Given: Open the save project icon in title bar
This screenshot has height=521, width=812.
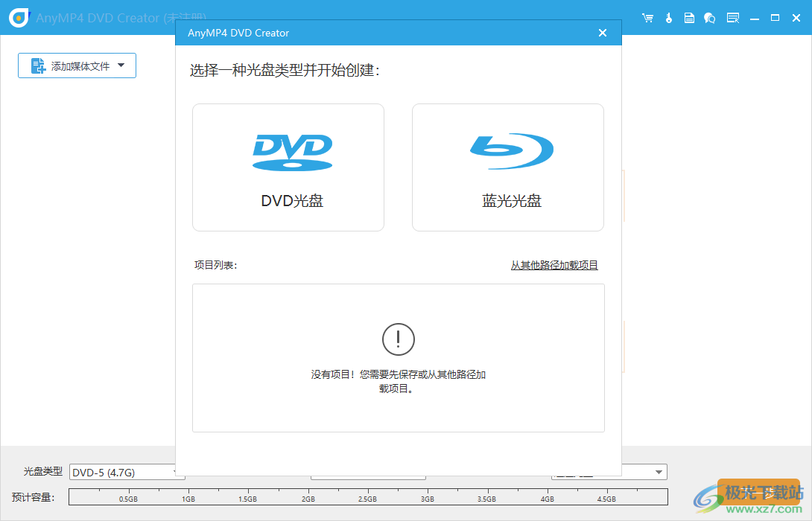Looking at the screenshot, I should coord(689,17).
